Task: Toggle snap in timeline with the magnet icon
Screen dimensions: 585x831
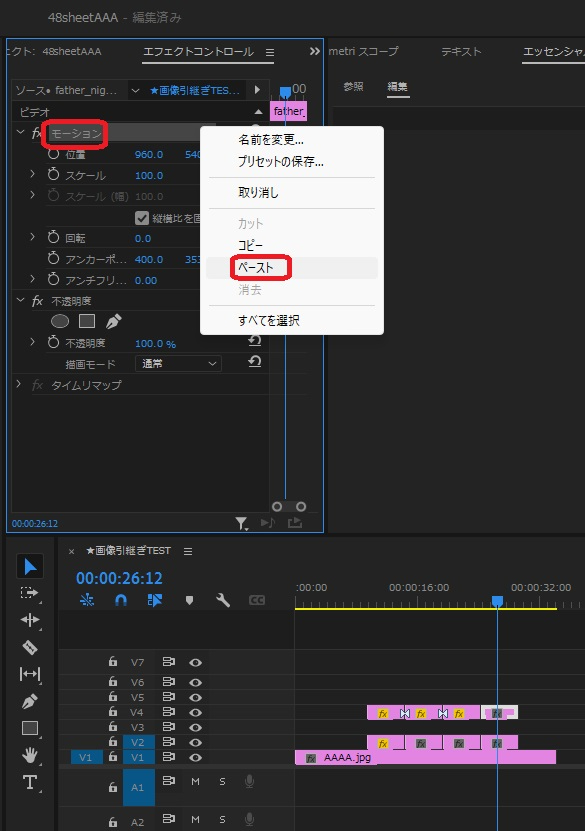Action: point(121,600)
